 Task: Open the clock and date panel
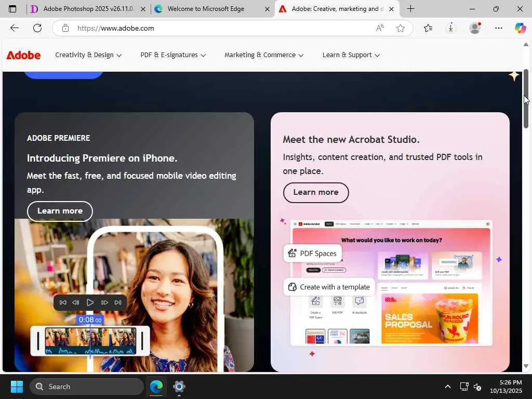point(506,387)
